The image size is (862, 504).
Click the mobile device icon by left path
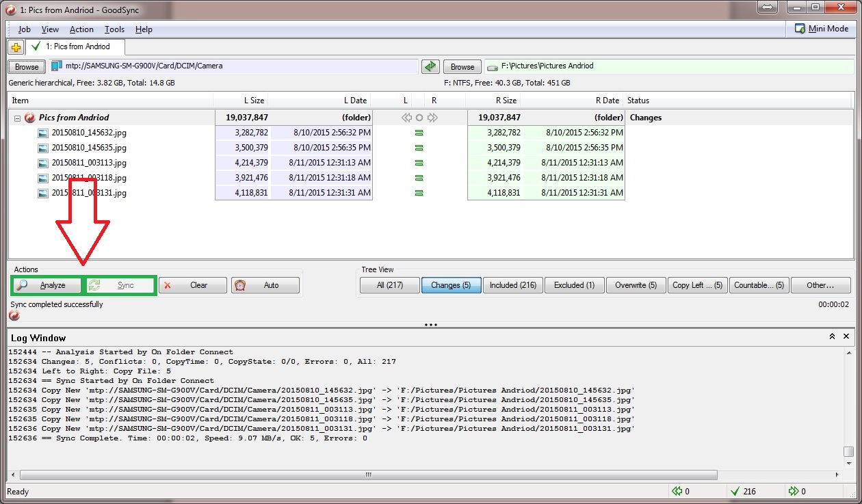click(56, 66)
